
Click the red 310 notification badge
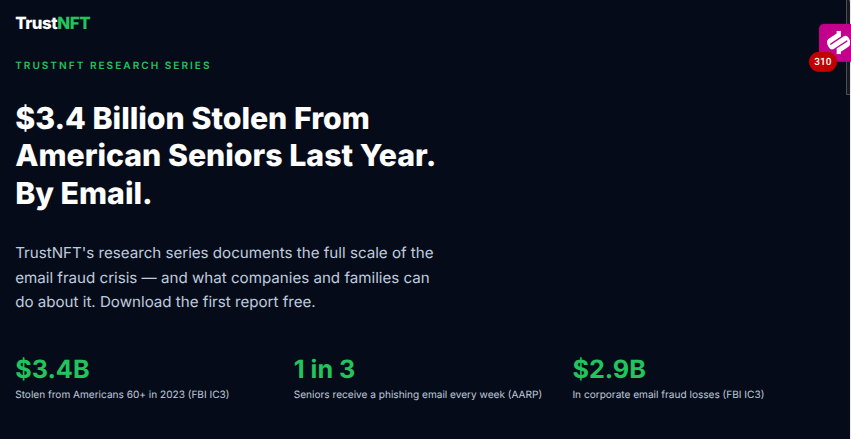[822, 62]
